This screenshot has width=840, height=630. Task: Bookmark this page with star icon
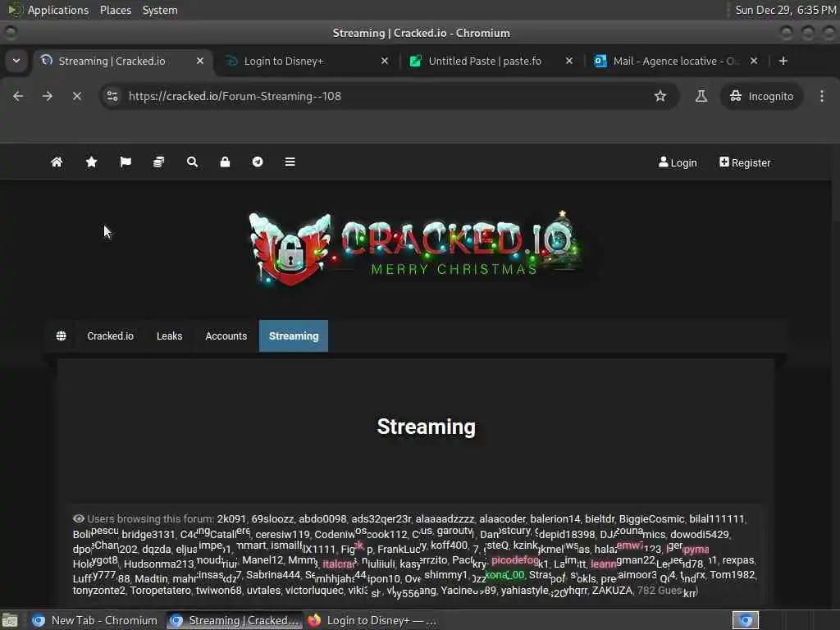[660, 96]
